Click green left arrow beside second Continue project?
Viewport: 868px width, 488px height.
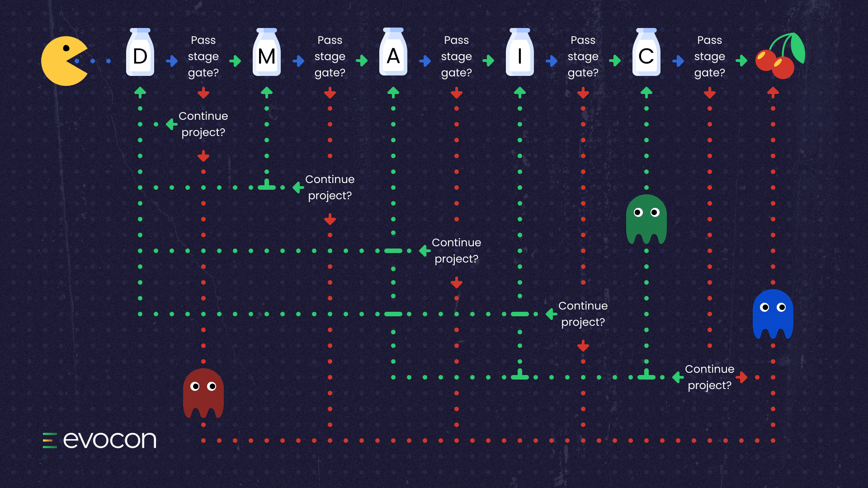tap(298, 188)
